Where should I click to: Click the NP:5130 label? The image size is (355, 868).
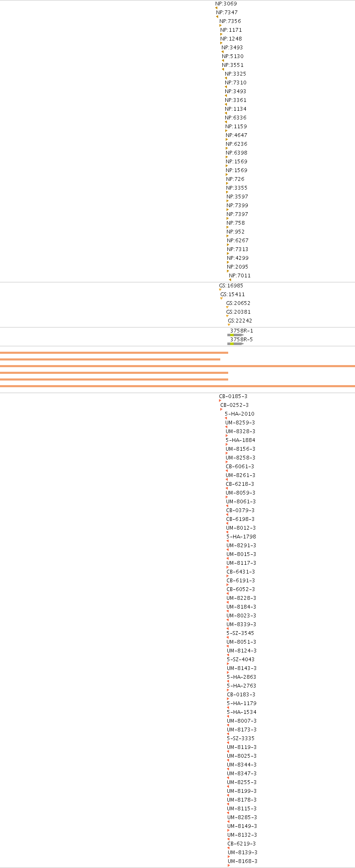point(233,56)
